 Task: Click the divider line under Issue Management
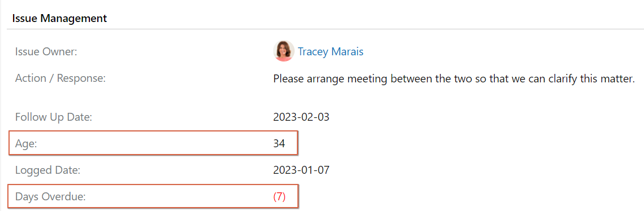pos(325,29)
